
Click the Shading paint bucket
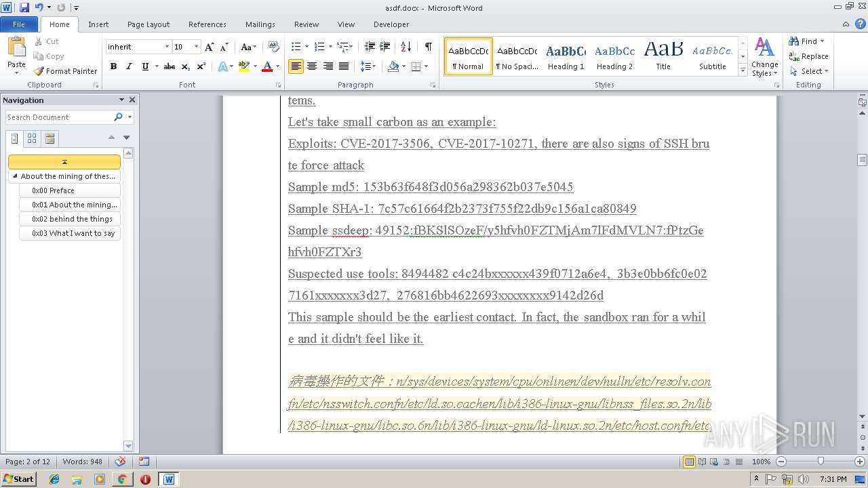[393, 66]
